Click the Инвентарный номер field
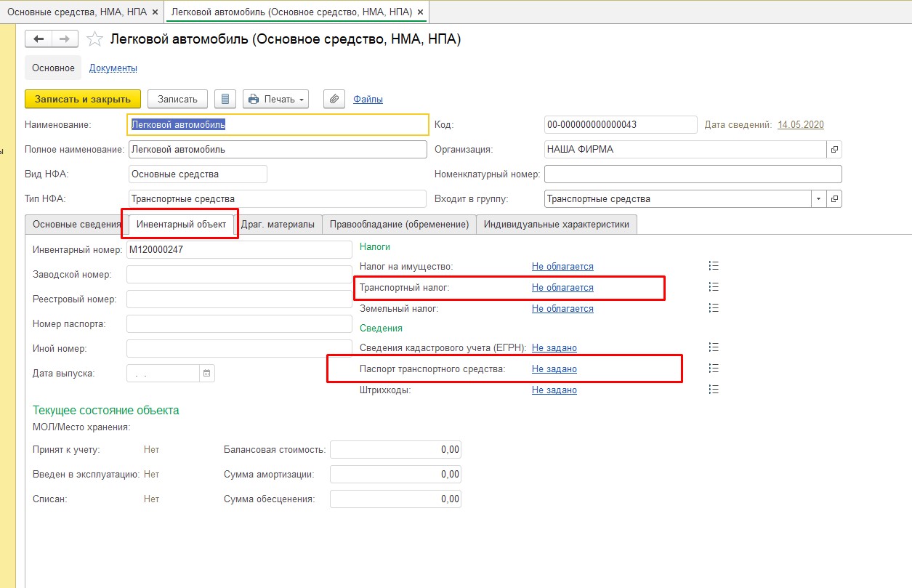 [x=239, y=249]
